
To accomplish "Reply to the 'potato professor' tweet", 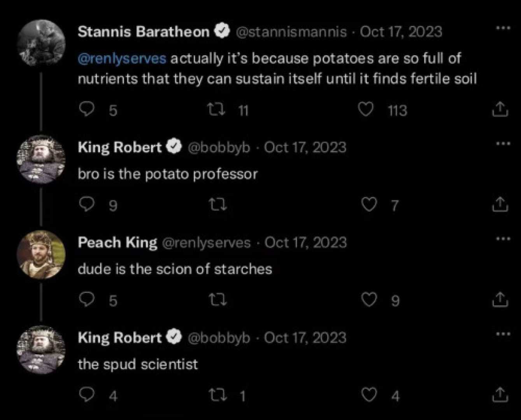I will pos(86,204).
